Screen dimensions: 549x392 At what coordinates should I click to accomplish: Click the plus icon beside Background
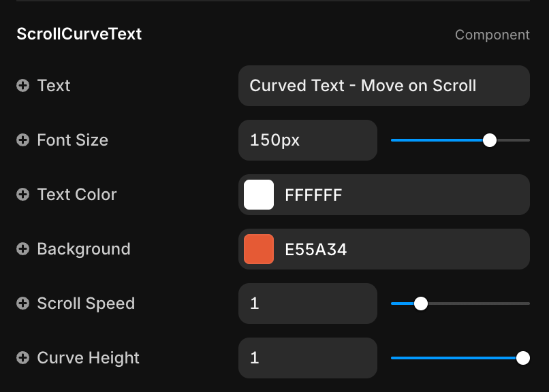(x=23, y=249)
